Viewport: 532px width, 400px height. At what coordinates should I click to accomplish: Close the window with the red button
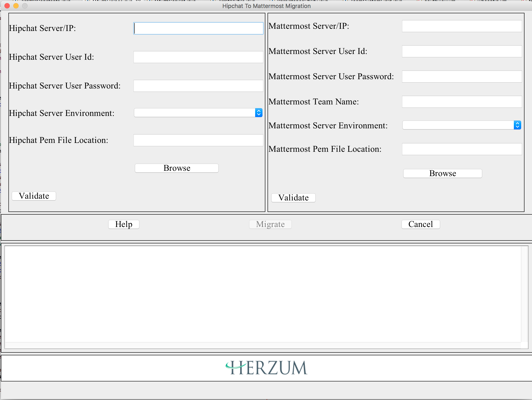pyautogui.click(x=7, y=6)
